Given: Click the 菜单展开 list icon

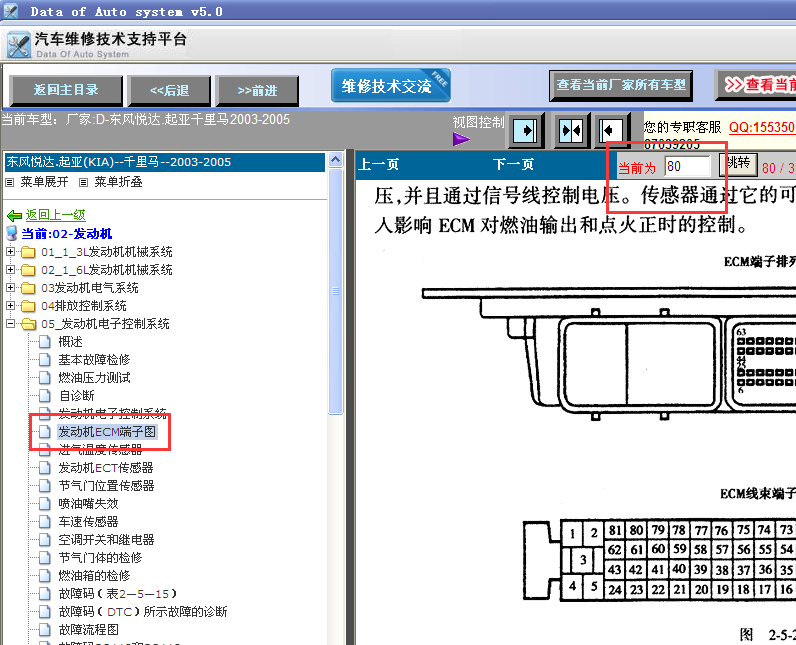Looking at the screenshot, I should click(10, 182).
